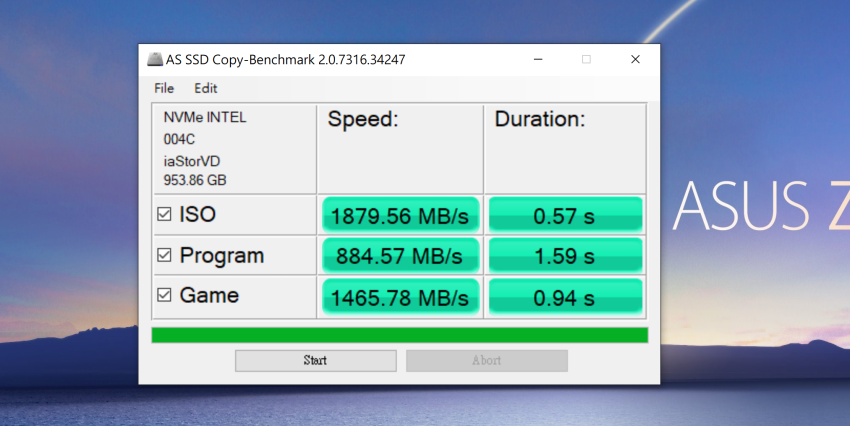Click the green progress bar
The width and height of the screenshot is (850, 426).
(x=400, y=335)
